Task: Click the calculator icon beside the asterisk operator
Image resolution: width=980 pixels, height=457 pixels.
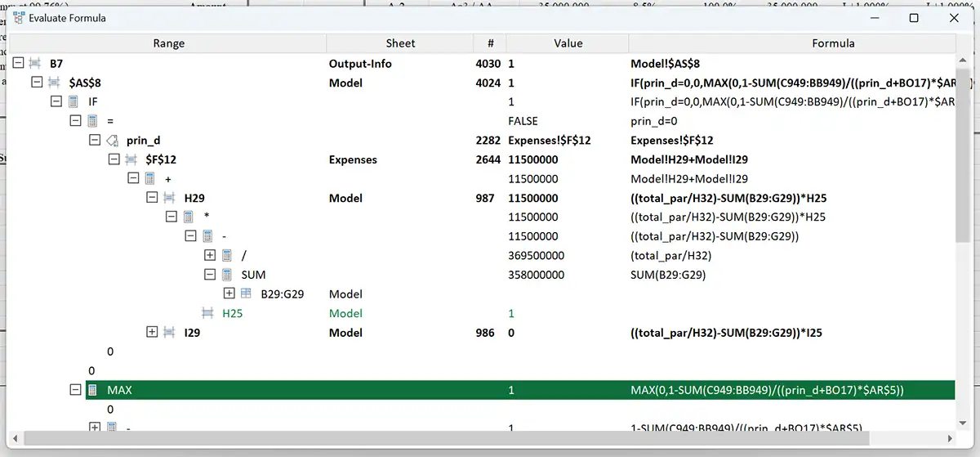Action: (188, 217)
